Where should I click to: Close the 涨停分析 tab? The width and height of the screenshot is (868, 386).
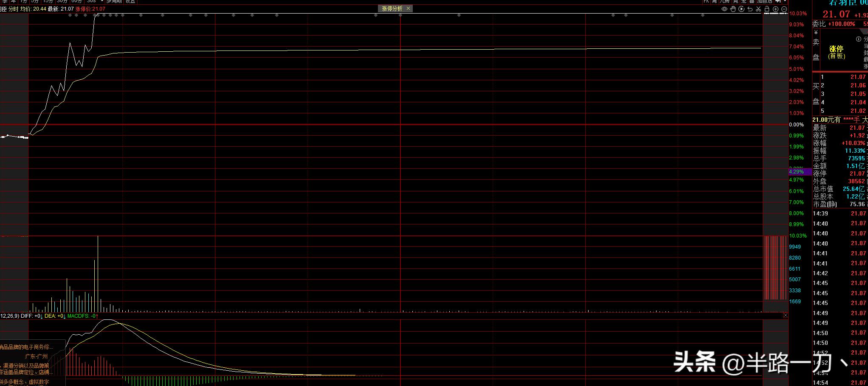[409, 8]
